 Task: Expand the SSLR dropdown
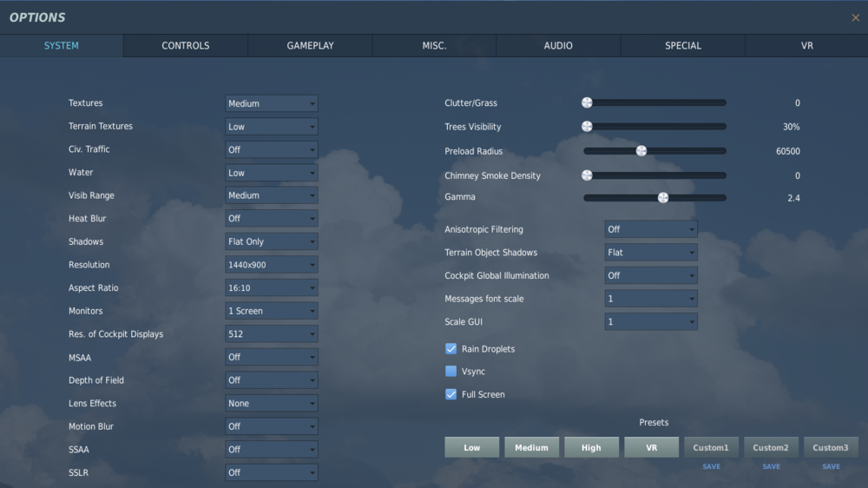(x=271, y=472)
